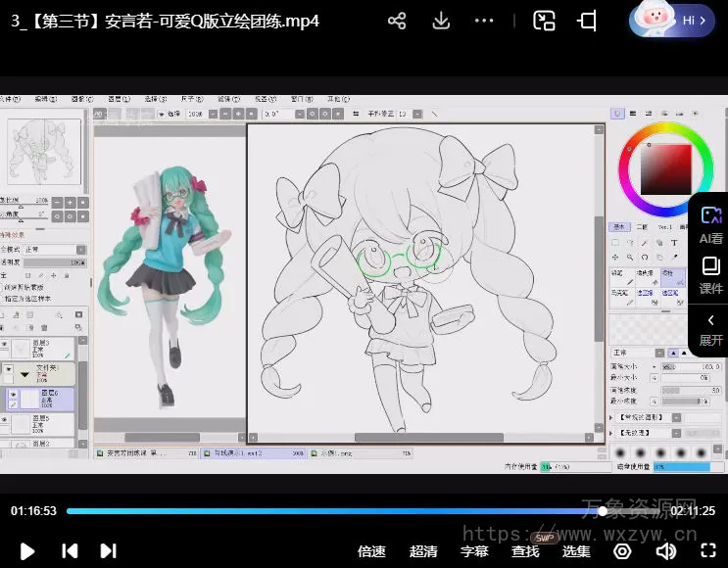Click the crop screenshot icon in the header
The height and width of the screenshot is (568, 728).
pyautogui.click(x=587, y=21)
